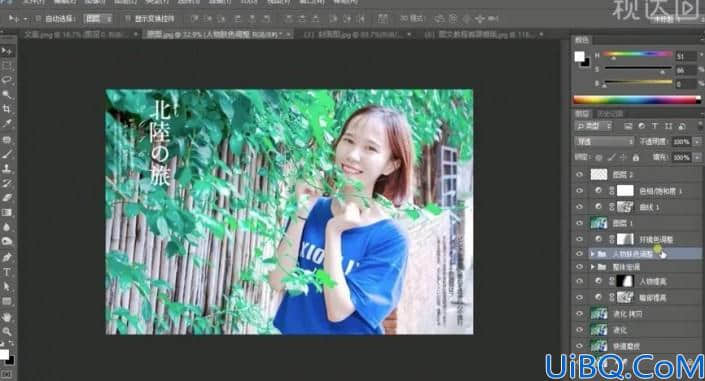Viewport: 705px width, 381px height.
Task: Select the 颜色 color panel tab
Action: tap(581, 40)
